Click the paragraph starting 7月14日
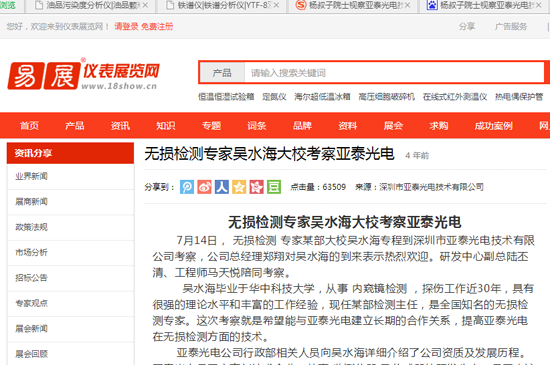This screenshot has width=550, height=365. [344, 257]
